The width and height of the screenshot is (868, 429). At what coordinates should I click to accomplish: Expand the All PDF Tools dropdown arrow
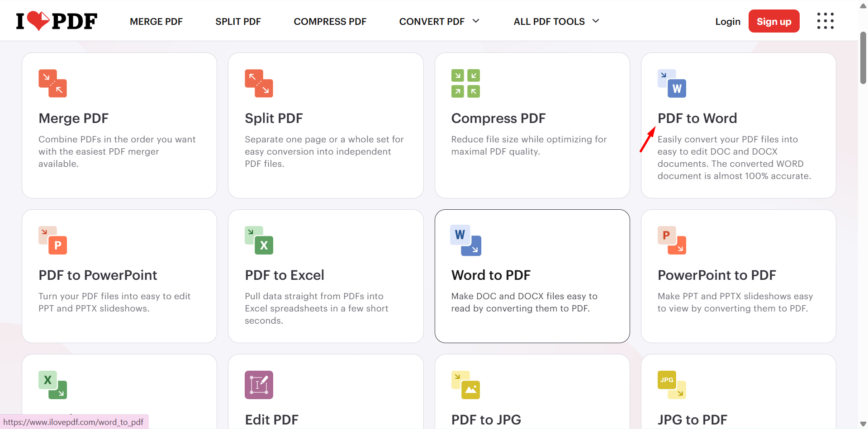tap(596, 21)
